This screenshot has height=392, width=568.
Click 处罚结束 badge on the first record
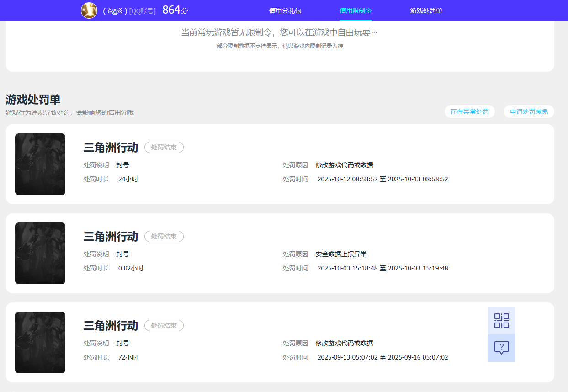click(x=164, y=148)
